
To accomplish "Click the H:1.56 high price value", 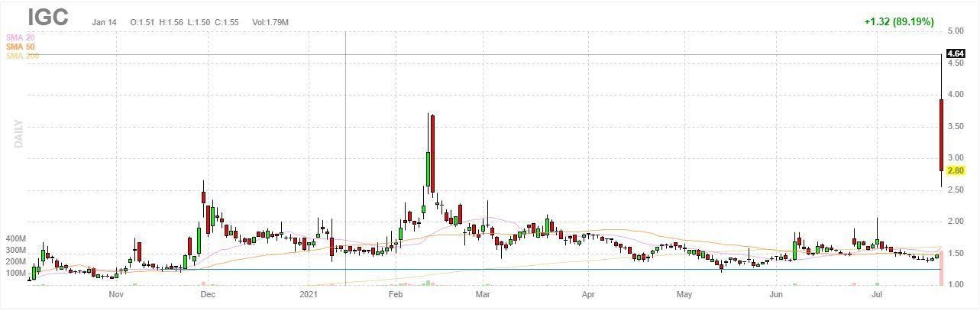I will pos(171,22).
